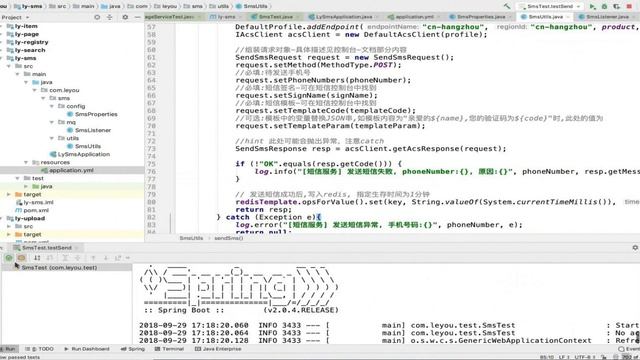Click the build project hammer icon
The width and height of the screenshot is (640, 360).
pyautogui.click(x=507, y=6)
